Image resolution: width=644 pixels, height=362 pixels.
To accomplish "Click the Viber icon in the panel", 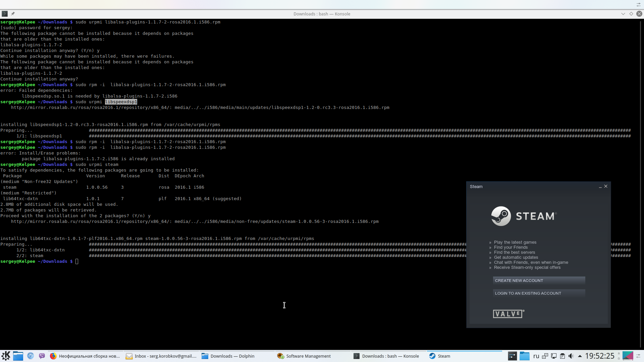I will pyautogui.click(x=42, y=356).
